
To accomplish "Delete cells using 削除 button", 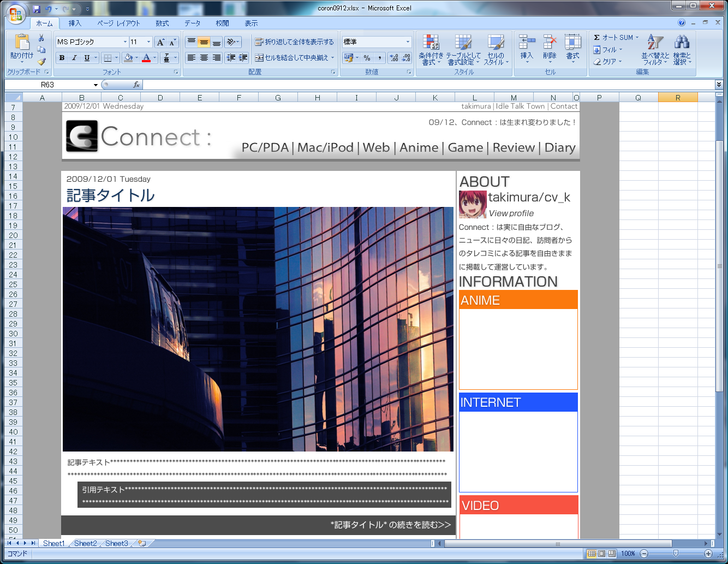I will pos(550,49).
